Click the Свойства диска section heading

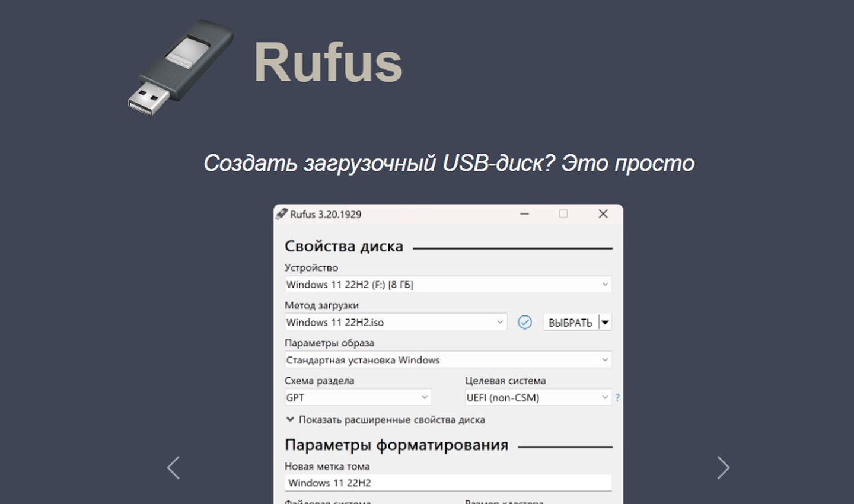[x=344, y=246]
